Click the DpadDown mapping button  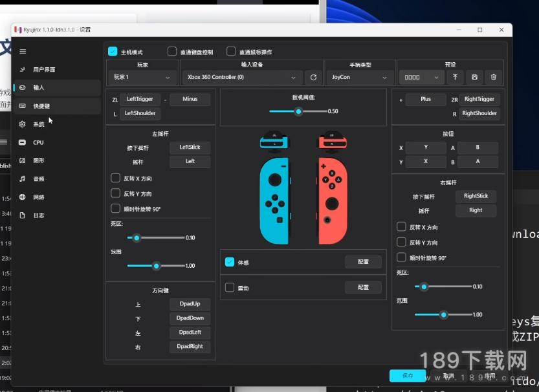click(190, 318)
